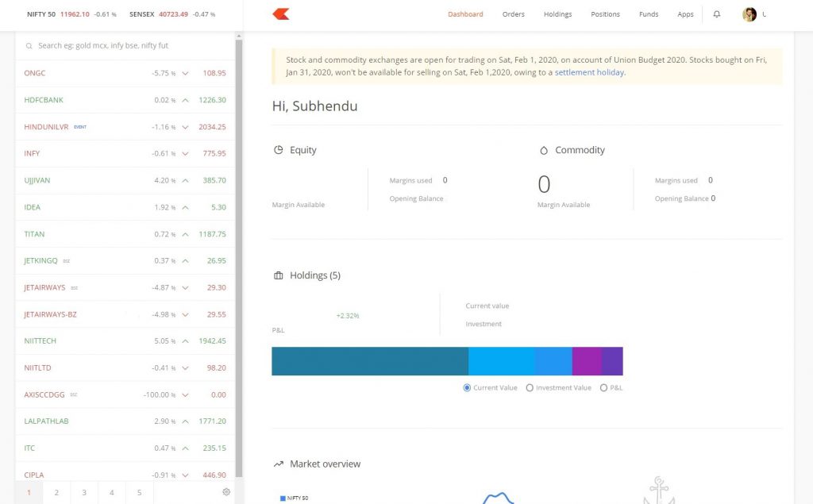Click the NIFTY 50 index ticker
813x504 pixels.
coord(71,14)
